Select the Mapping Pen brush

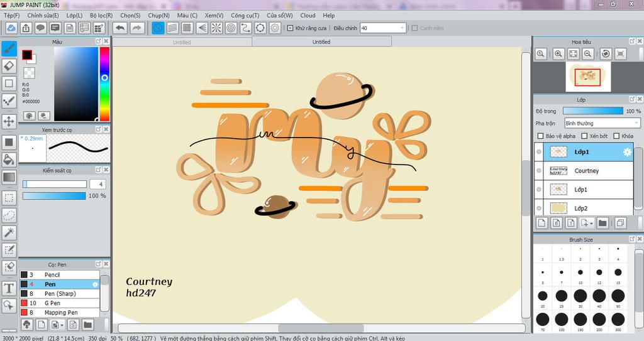60,312
